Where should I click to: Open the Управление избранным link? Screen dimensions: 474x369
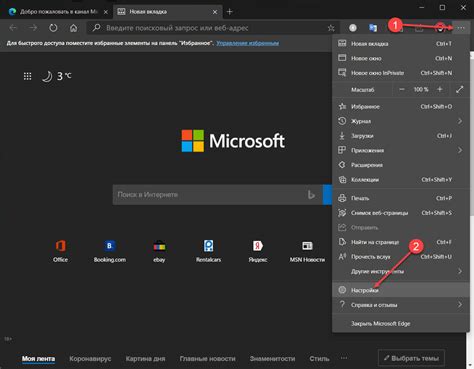248,43
